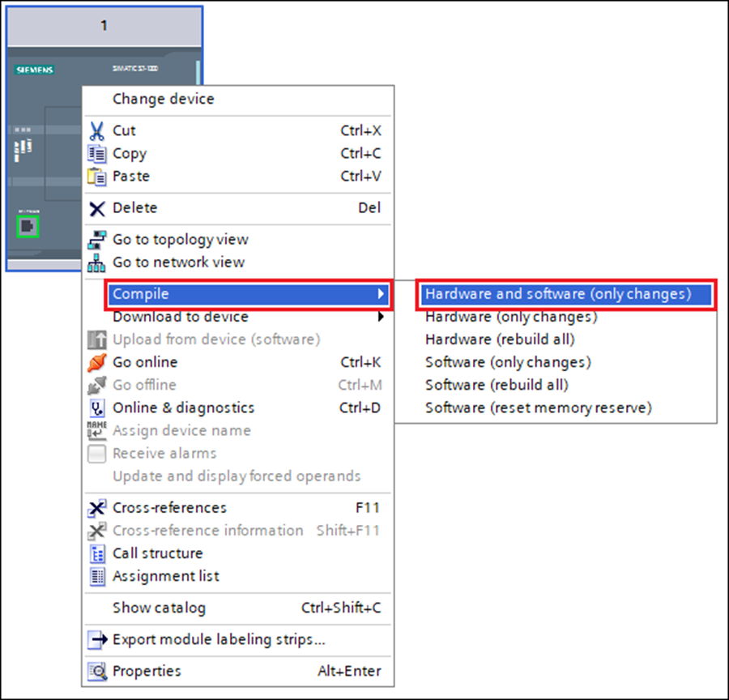
Task: Expand the Download to device submenu arrow
Action: pos(381,317)
